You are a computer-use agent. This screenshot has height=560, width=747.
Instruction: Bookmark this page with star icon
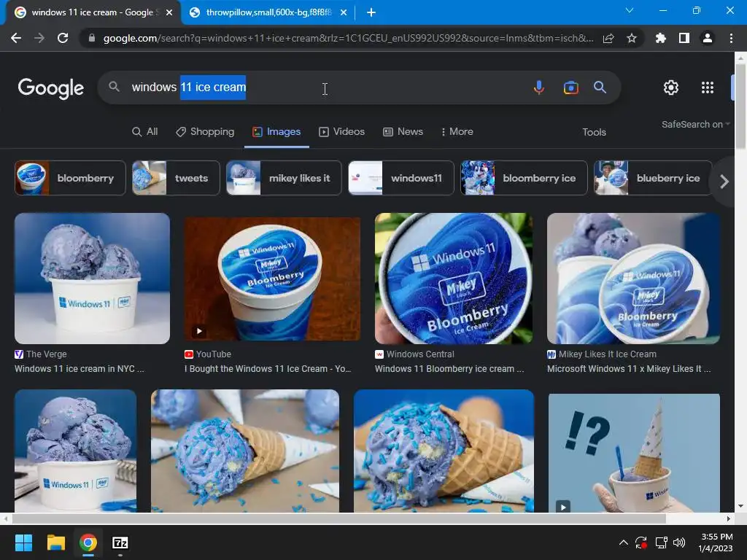click(x=632, y=38)
